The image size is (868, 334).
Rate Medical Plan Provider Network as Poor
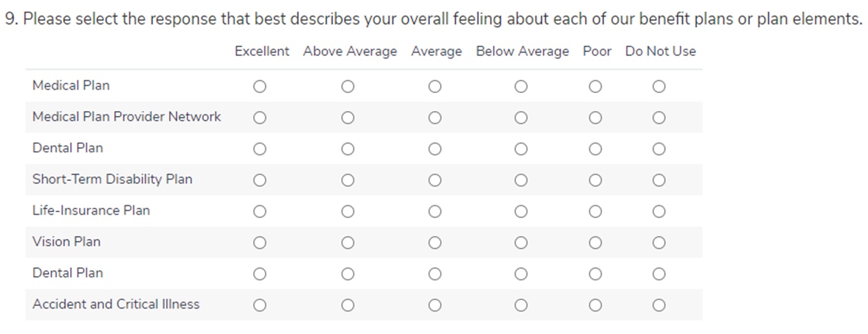tap(595, 117)
